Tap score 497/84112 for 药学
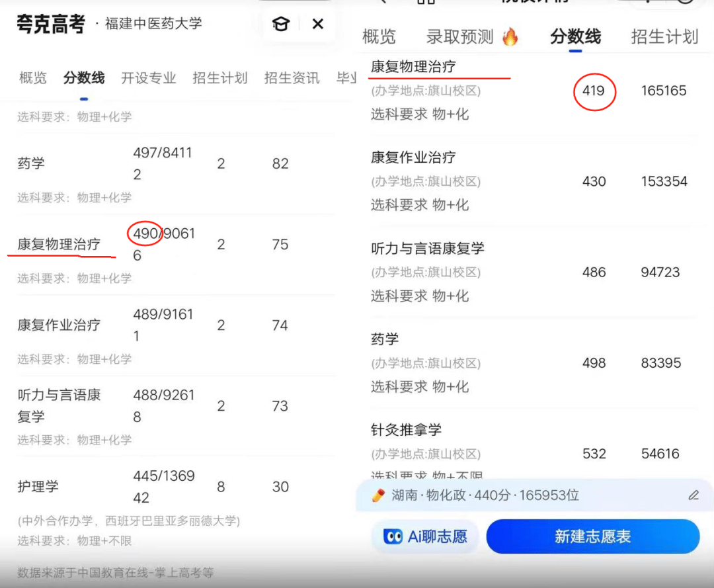This screenshot has height=588, width=714. (163, 163)
